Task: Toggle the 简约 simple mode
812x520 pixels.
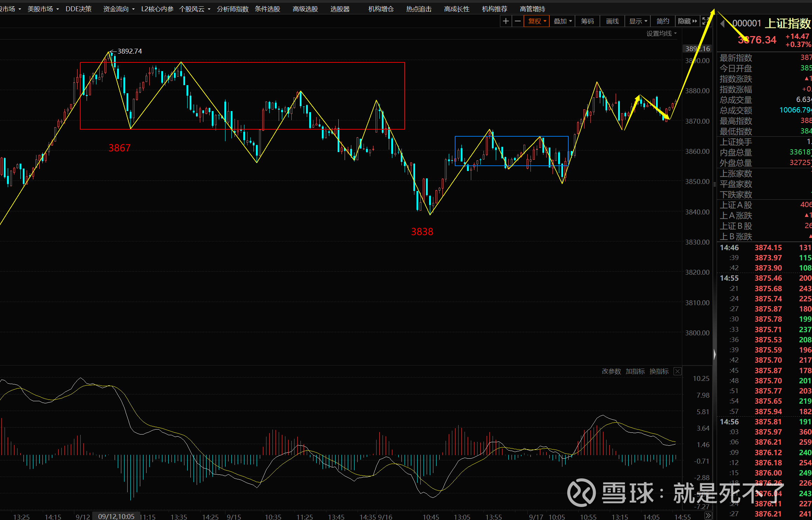Action: coord(663,21)
